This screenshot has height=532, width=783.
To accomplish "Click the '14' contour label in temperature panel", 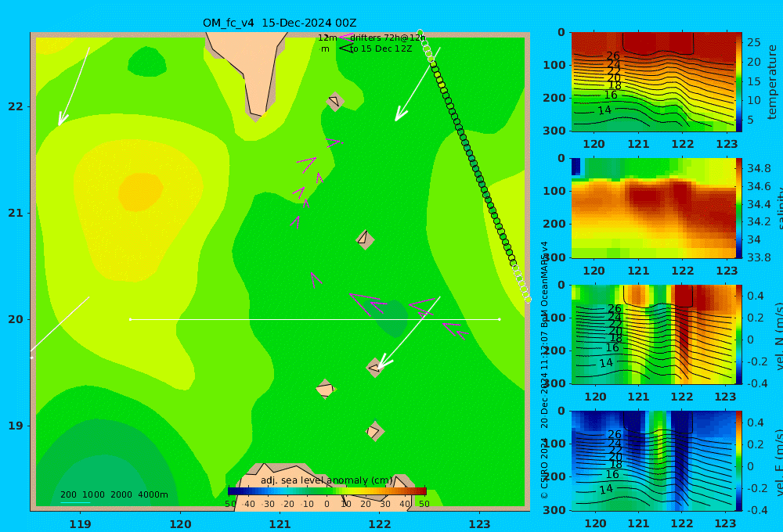I will click(604, 110).
